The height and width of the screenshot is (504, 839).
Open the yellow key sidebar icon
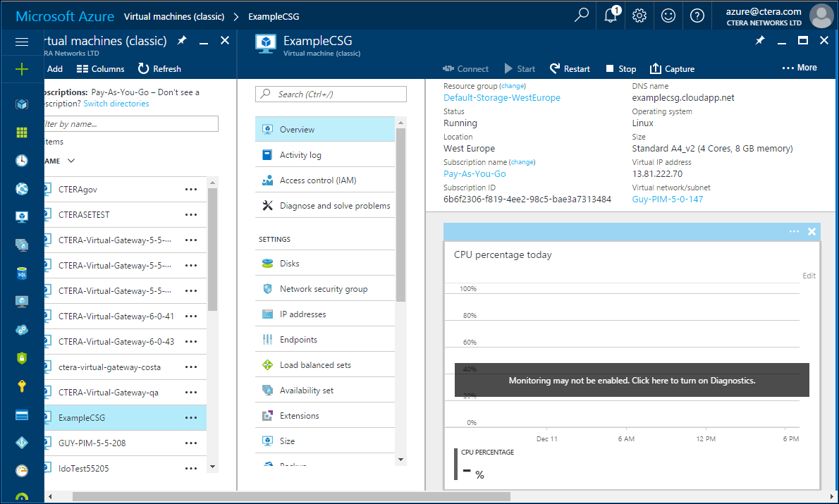22,386
